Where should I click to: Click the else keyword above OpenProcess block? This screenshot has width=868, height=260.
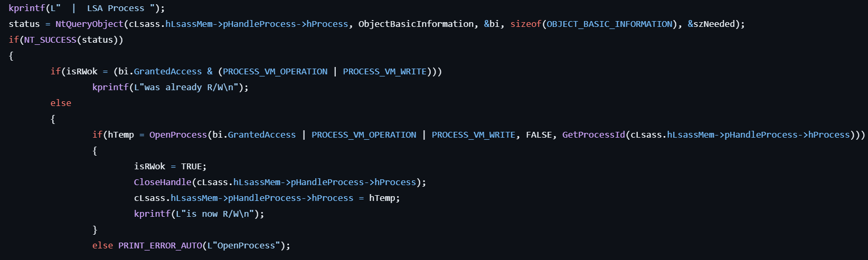[61, 103]
